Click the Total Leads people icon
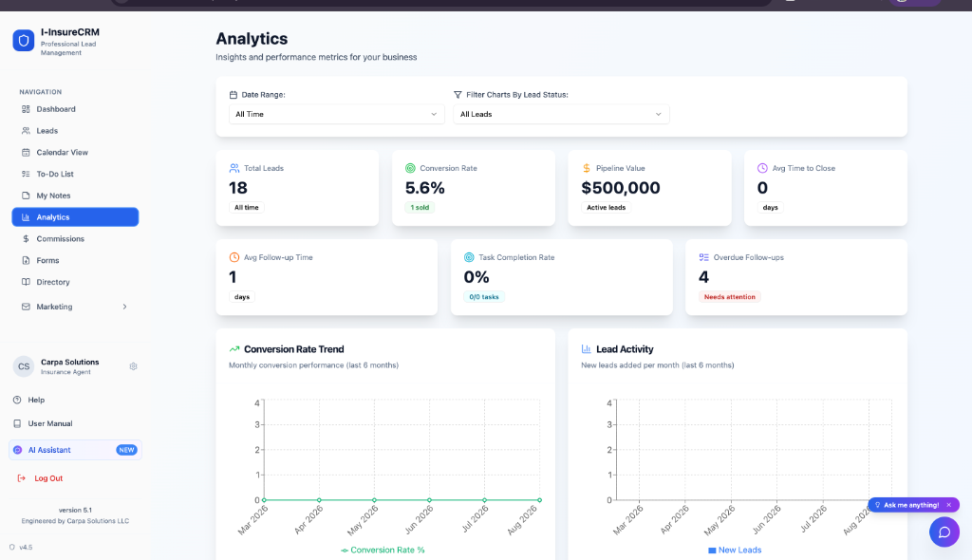972x560 pixels. point(234,168)
